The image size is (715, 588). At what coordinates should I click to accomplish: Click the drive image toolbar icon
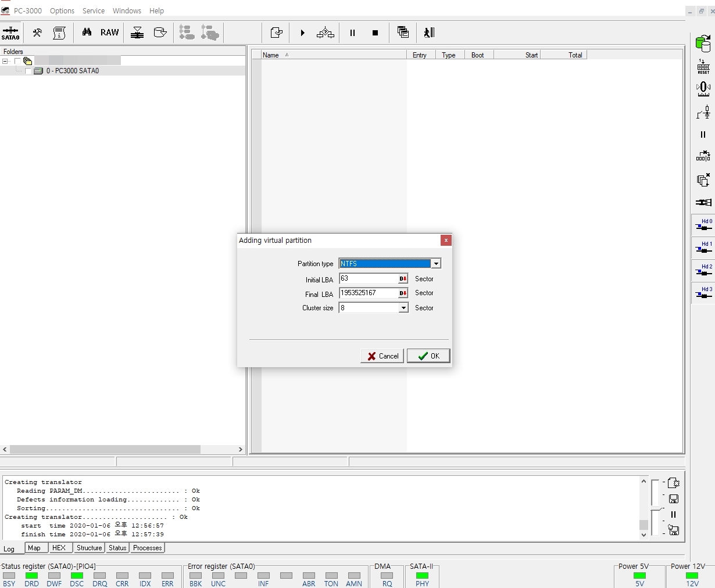[160, 33]
